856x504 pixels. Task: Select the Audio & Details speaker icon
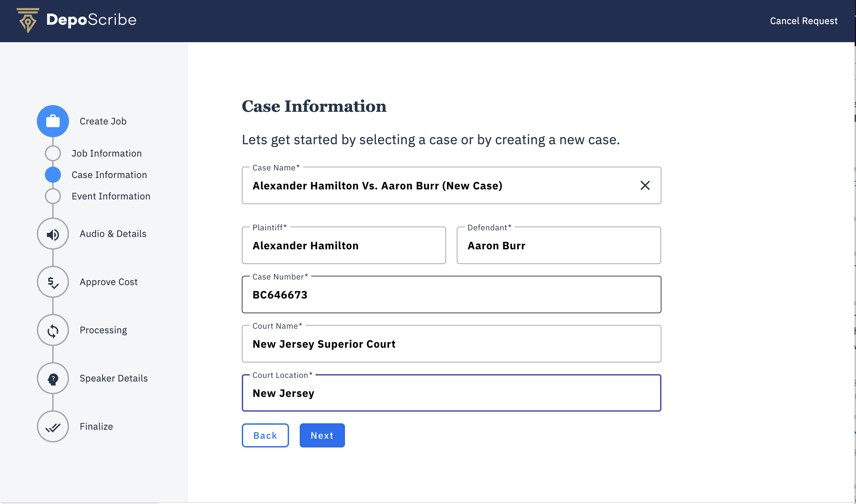click(53, 234)
